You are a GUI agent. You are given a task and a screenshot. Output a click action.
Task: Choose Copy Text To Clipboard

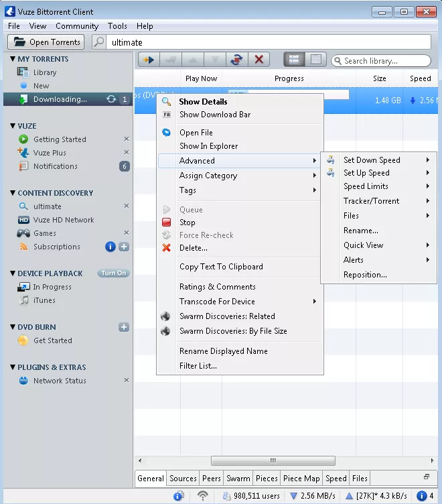pyautogui.click(x=240, y=267)
